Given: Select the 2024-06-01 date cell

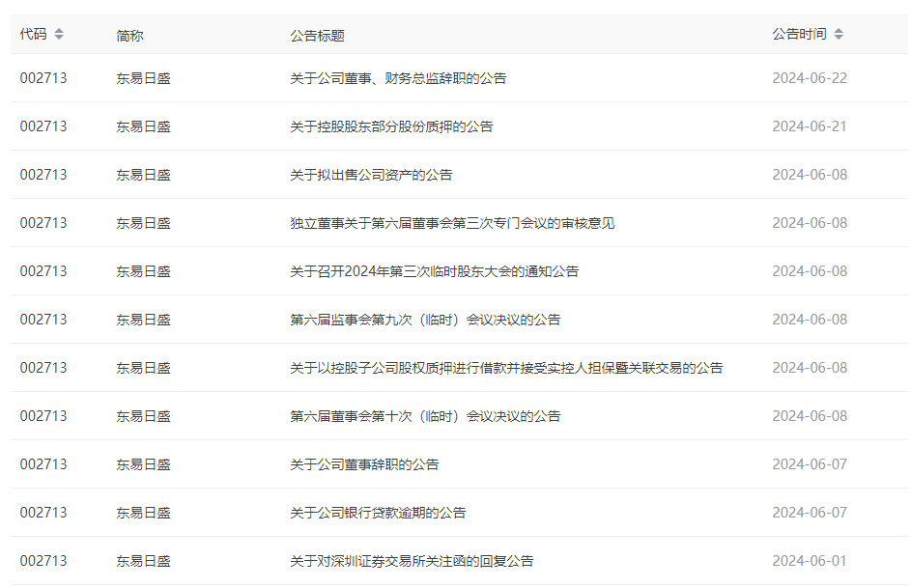Looking at the screenshot, I should point(809,561).
